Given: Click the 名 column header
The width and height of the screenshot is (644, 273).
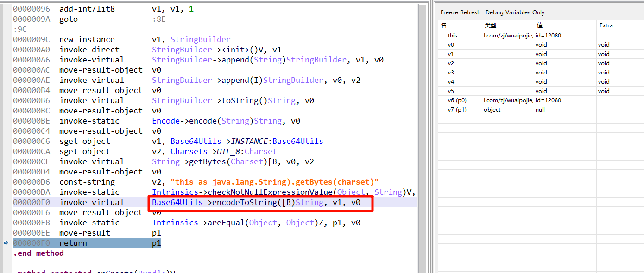Looking at the screenshot, I should (x=444, y=25).
